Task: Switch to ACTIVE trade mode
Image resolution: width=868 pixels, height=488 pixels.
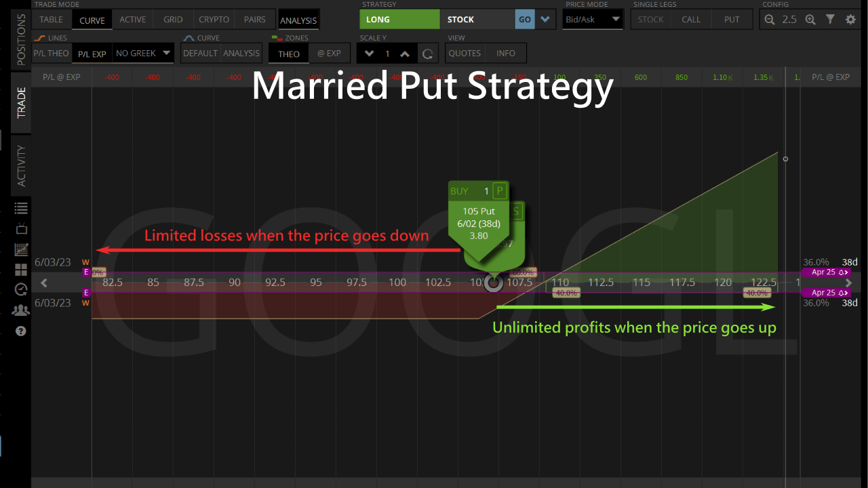Action: click(133, 20)
